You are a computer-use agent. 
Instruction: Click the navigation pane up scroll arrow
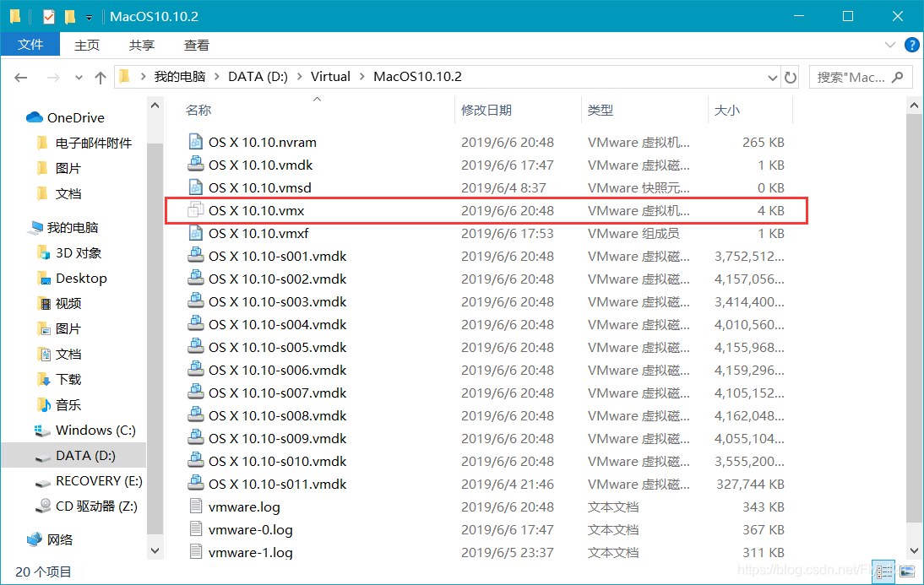click(155, 106)
